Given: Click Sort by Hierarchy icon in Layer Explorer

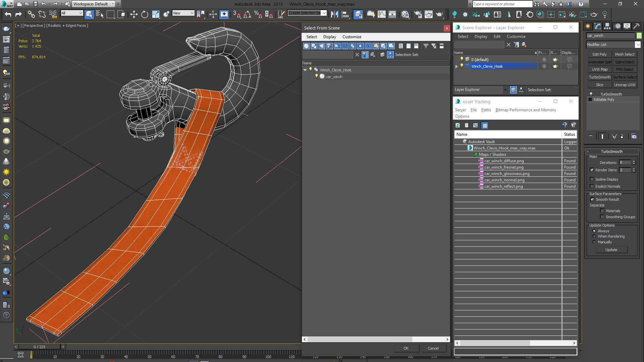Looking at the screenshot, I should tap(521, 90).
